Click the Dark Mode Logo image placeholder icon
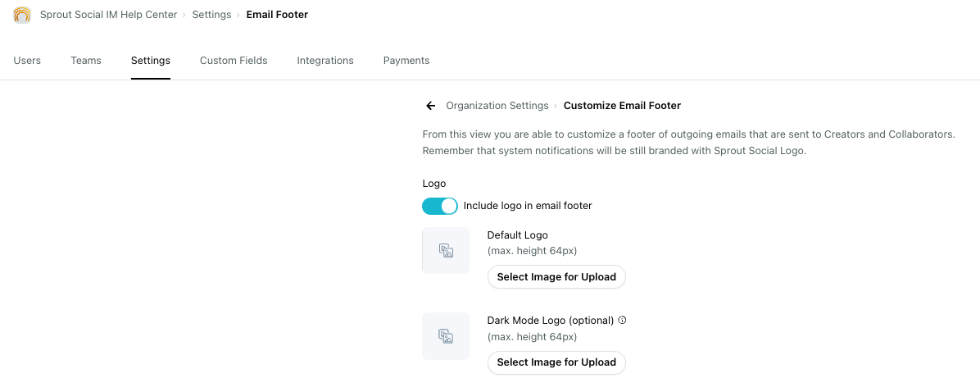Image resolution: width=980 pixels, height=387 pixels. tap(446, 336)
